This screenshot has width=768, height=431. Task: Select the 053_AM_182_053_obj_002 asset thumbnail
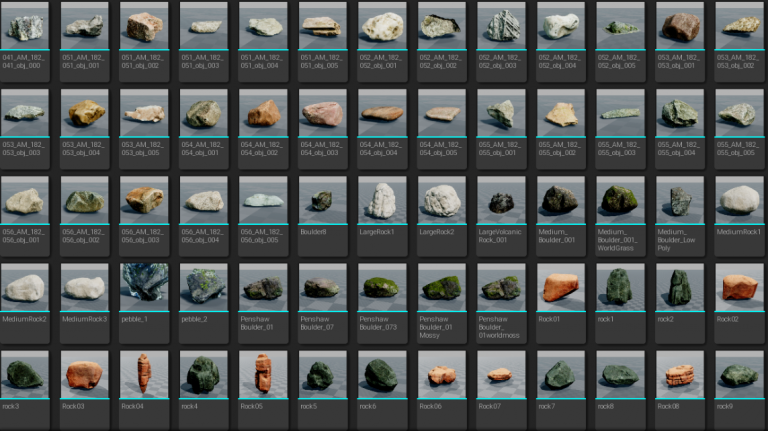pos(739,25)
